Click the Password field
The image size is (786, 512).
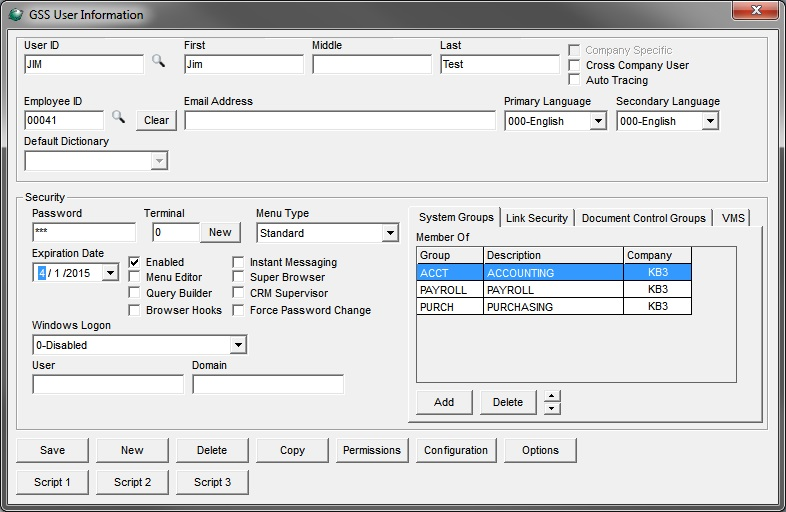[84, 232]
